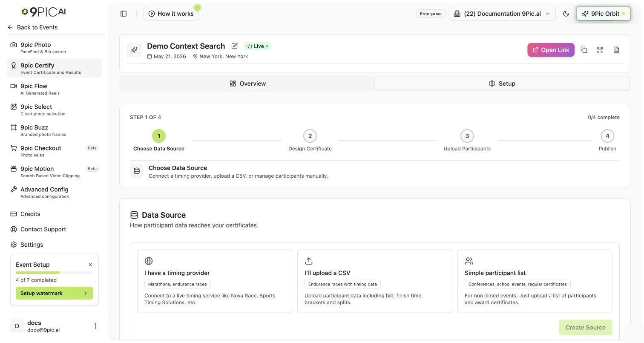
Task: Click the Beta badge on 9pic Checkout
Action: (x=92, y=148)
